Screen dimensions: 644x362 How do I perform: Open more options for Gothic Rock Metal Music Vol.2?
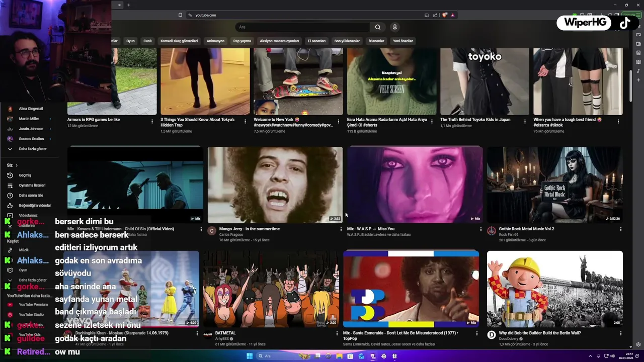[x=620, y=229]
